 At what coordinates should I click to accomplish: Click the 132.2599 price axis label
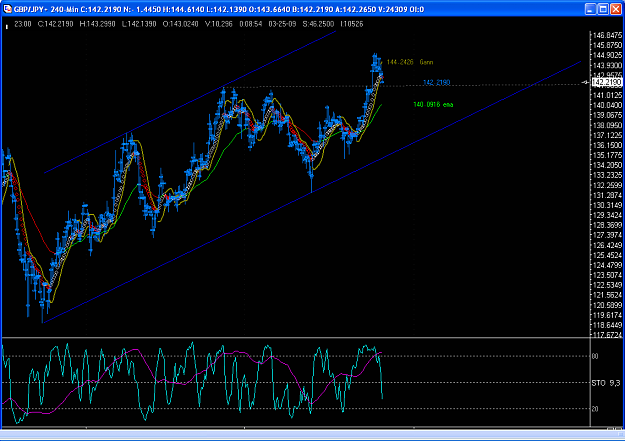tap(607, 185)
